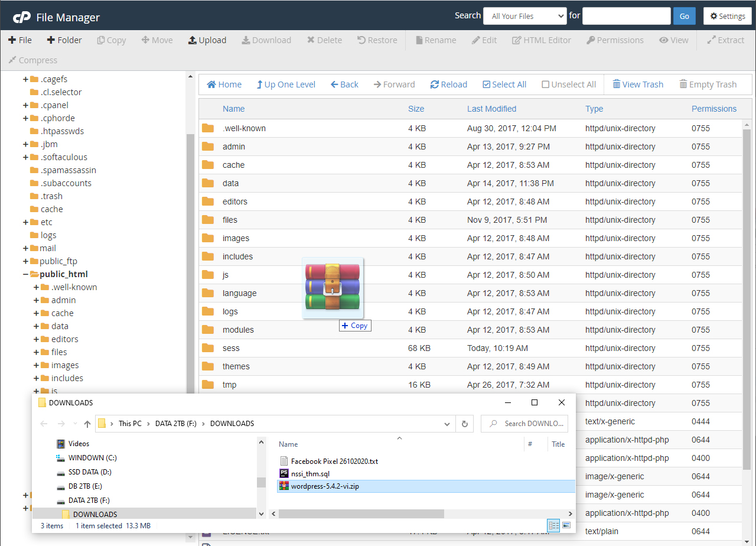Viewport: 756px width, 546px height.
Task: Extract the selected archive
Action: (x=726, y=40)
